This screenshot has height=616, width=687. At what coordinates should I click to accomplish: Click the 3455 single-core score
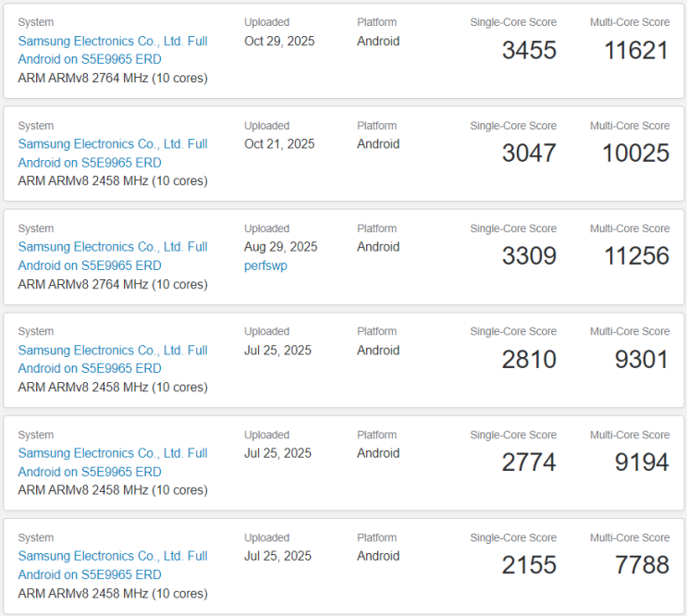(529, 51)
